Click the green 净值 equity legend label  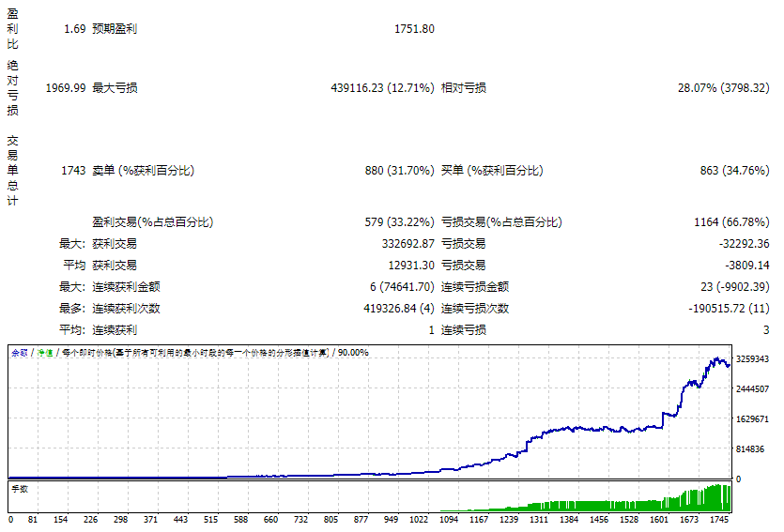(44, 353)
